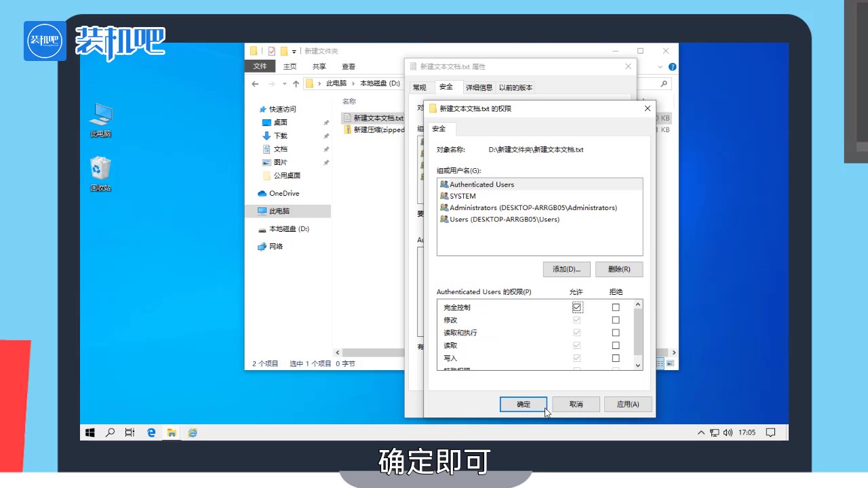The image size is (868, 488).
Task: Click the Windows Search icon on taskbar
Action: [110, 432]
